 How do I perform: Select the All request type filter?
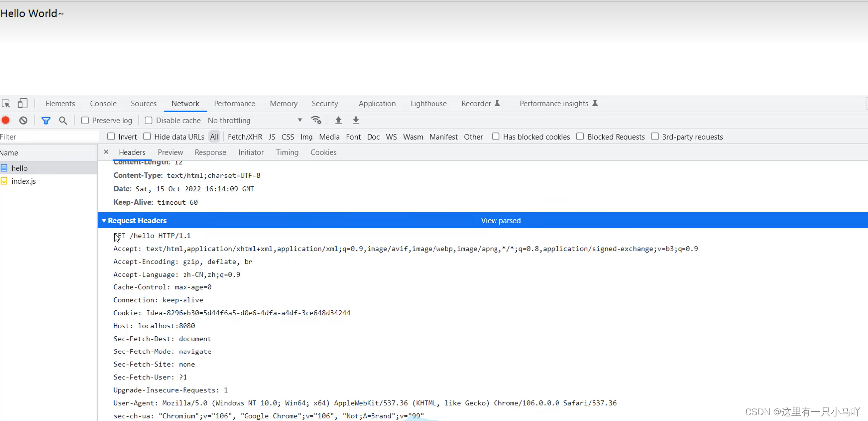tap(214, 137)
